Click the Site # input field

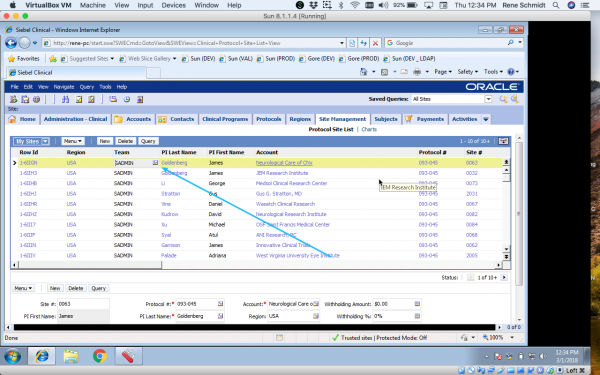(x=83, y=304)
